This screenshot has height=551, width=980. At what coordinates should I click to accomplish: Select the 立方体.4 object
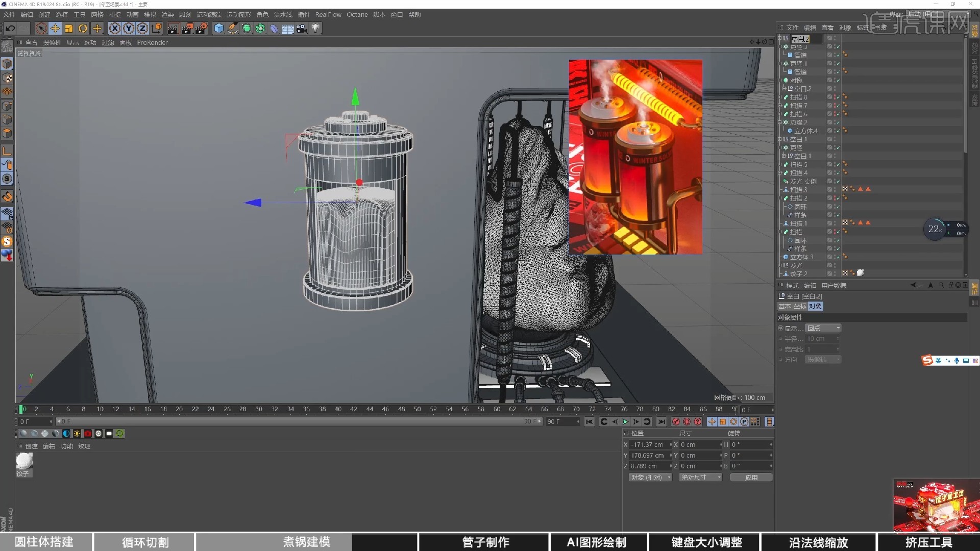pyautogui.click(x=806, y=131)
